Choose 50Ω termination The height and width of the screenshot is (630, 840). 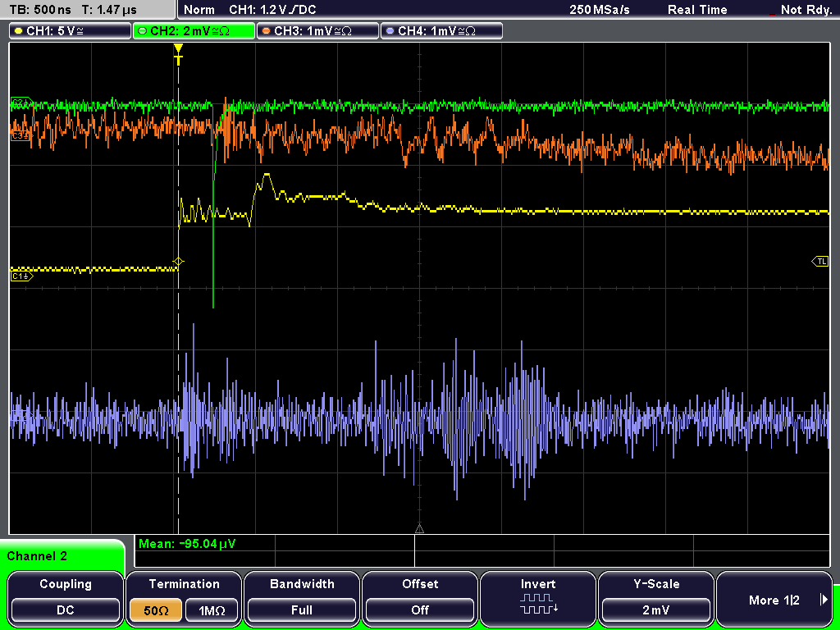click(x=156, y=609)
